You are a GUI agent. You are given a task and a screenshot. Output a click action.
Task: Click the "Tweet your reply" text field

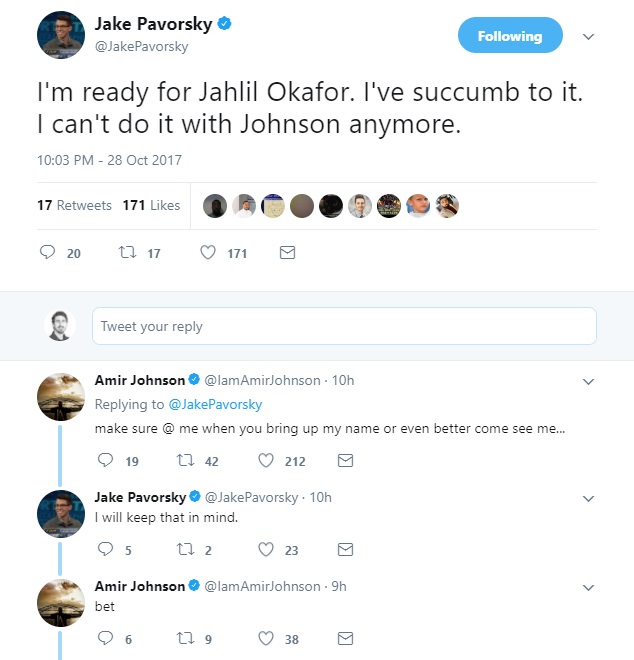(x=344, y=326)
